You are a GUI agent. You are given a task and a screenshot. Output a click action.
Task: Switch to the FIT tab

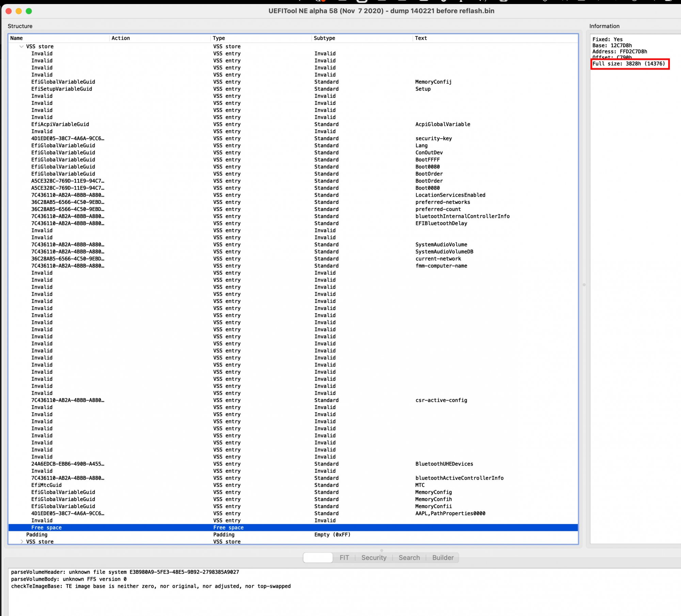344,557
